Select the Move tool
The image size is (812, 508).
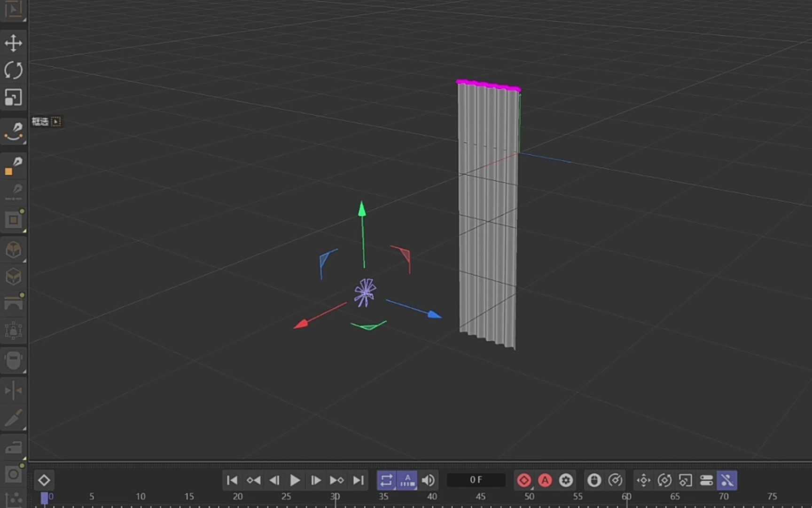coord(13,43)
